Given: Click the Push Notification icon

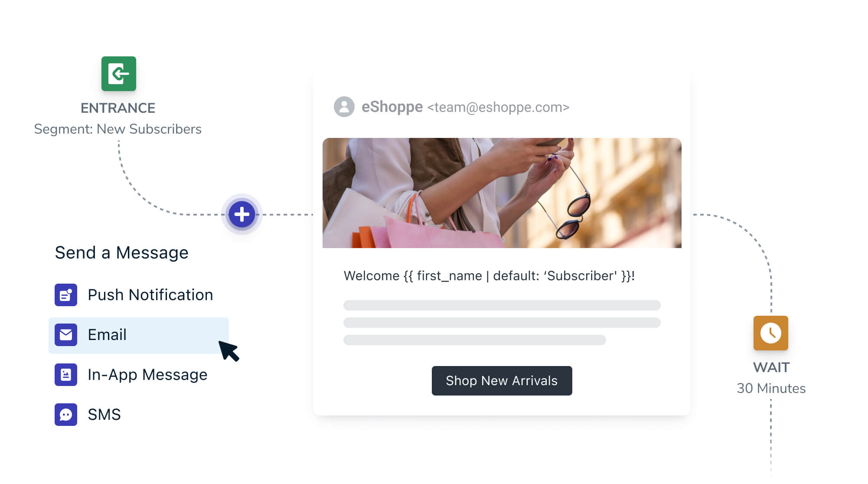Looking at the screenshot, I should click(x=66, y=295).
